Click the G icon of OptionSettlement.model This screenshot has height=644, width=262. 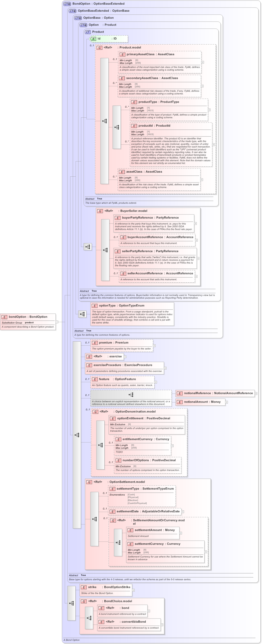click(x=89, y=482)
